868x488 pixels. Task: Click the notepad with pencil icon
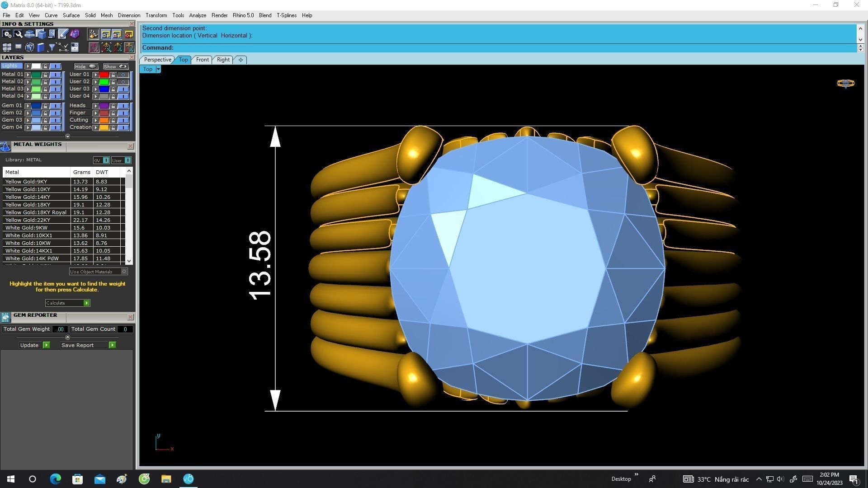pos(63,34)
